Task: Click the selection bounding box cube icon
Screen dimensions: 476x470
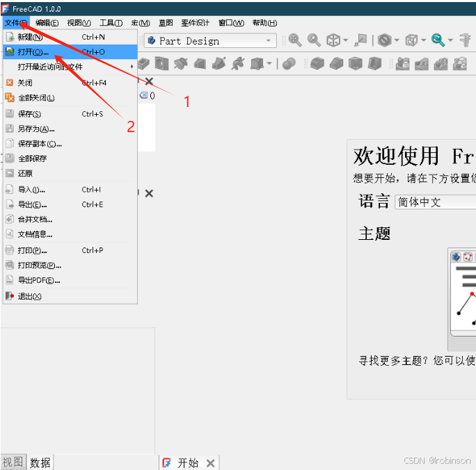Action: click(412, 40)
